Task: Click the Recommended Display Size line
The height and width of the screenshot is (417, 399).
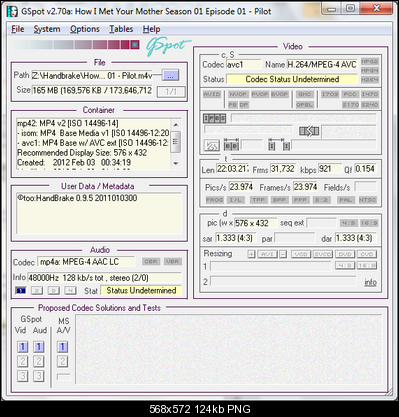Action: [82, 153]
